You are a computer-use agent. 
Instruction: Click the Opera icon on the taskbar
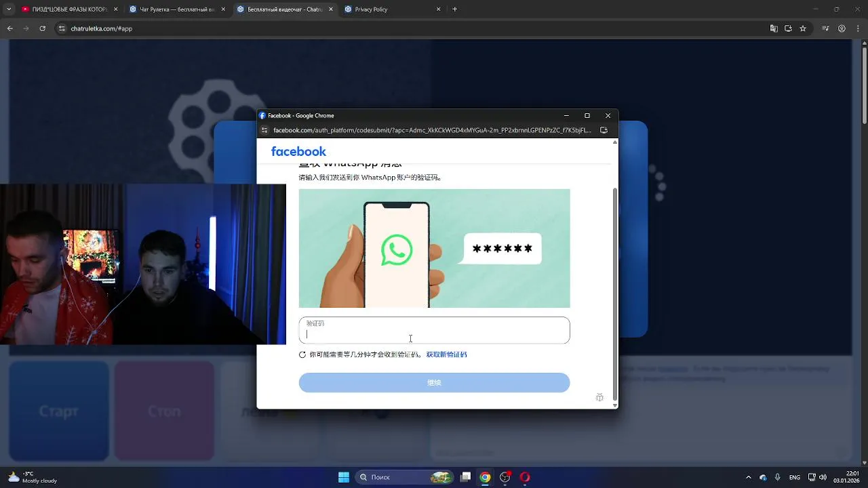(524, 477)
